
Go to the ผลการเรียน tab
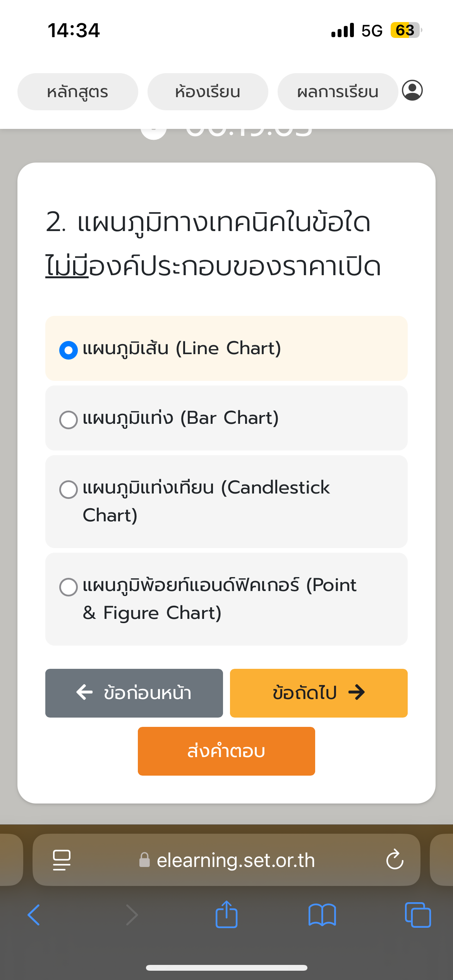338,92
